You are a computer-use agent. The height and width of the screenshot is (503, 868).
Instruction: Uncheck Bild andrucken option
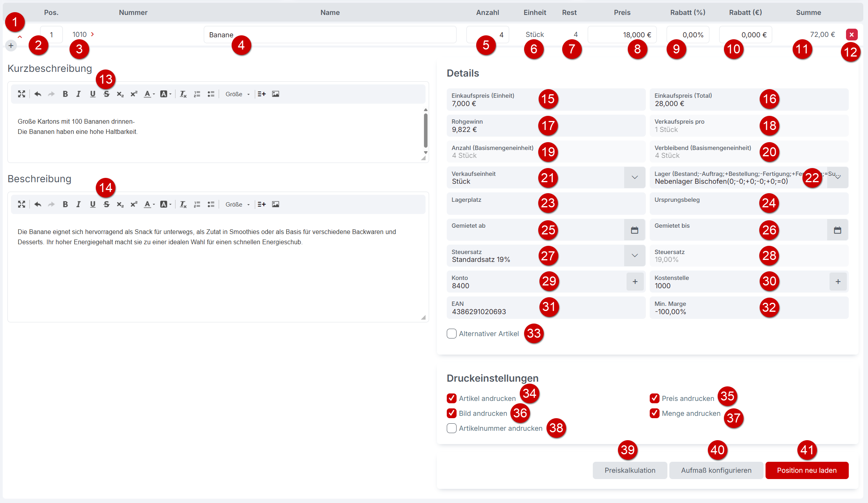point(451,413)
